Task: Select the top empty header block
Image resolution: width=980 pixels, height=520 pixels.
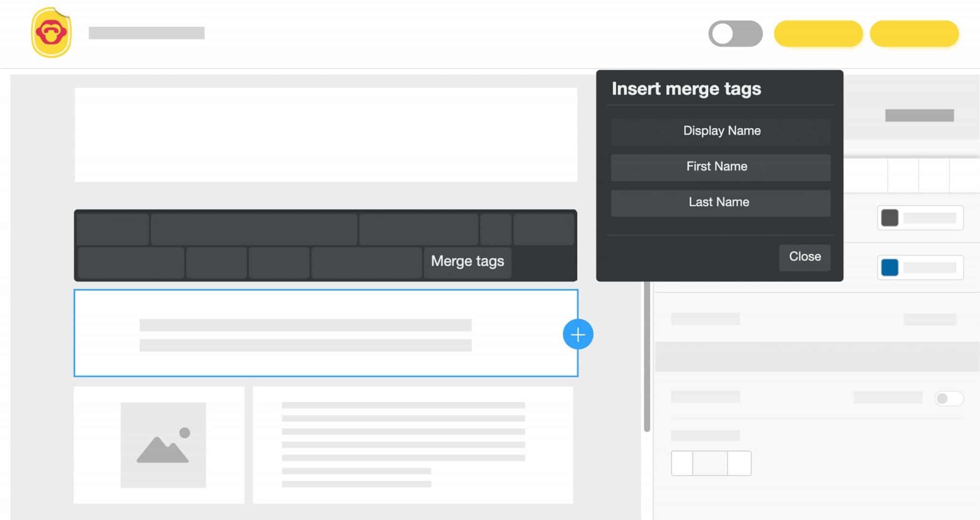Action: [326, 135]
